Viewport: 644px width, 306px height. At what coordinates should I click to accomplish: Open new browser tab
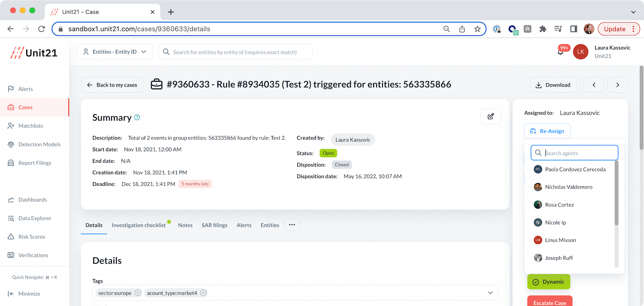coord(171,12)
